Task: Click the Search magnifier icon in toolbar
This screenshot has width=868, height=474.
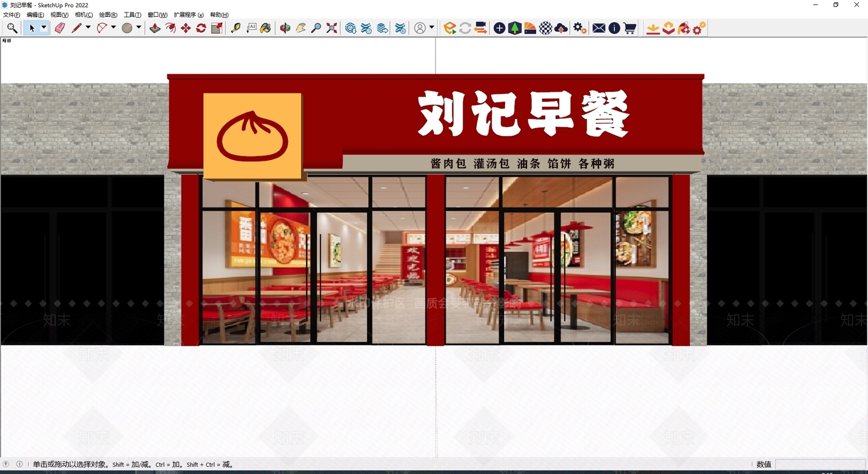Action: click(x=12, y=28)
